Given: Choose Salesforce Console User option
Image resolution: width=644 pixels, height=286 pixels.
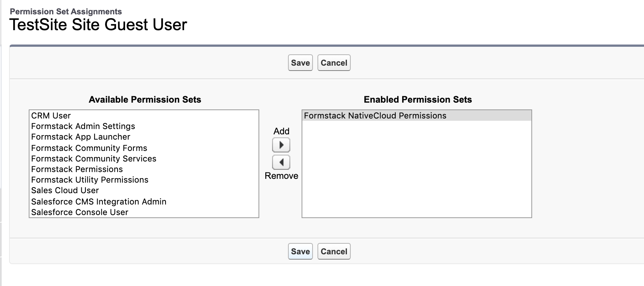Looking at the screenshot, I should click(80, 212).
